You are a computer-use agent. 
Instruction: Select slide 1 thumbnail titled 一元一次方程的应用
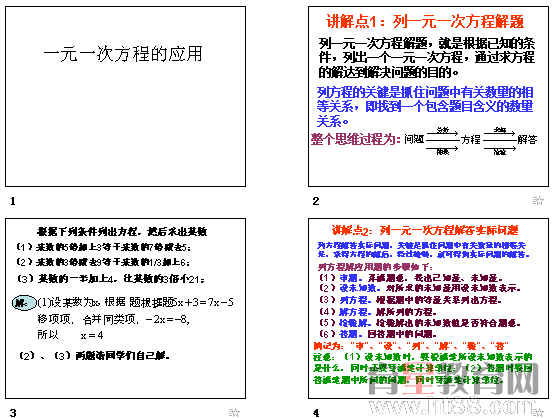[x=125, y=96]
